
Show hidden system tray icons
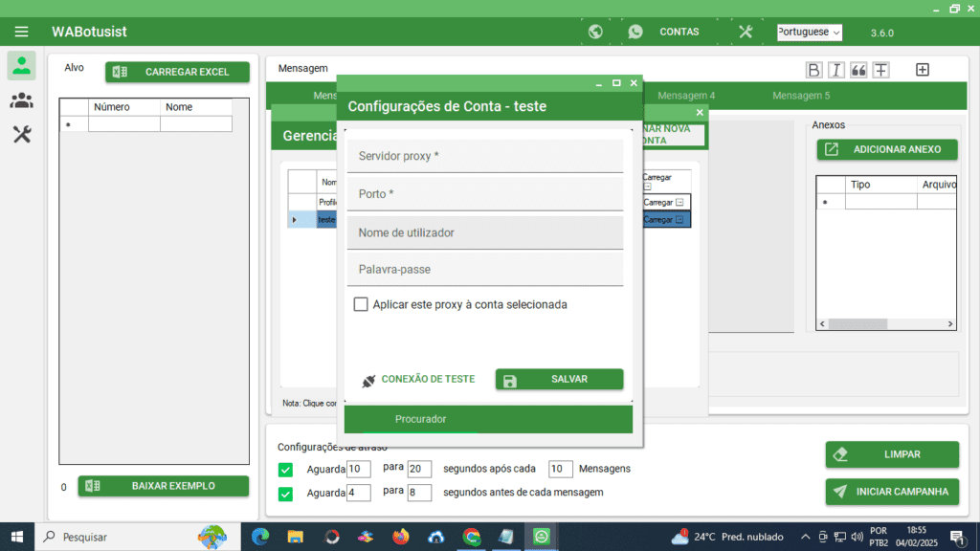click(x=805, y=537)
